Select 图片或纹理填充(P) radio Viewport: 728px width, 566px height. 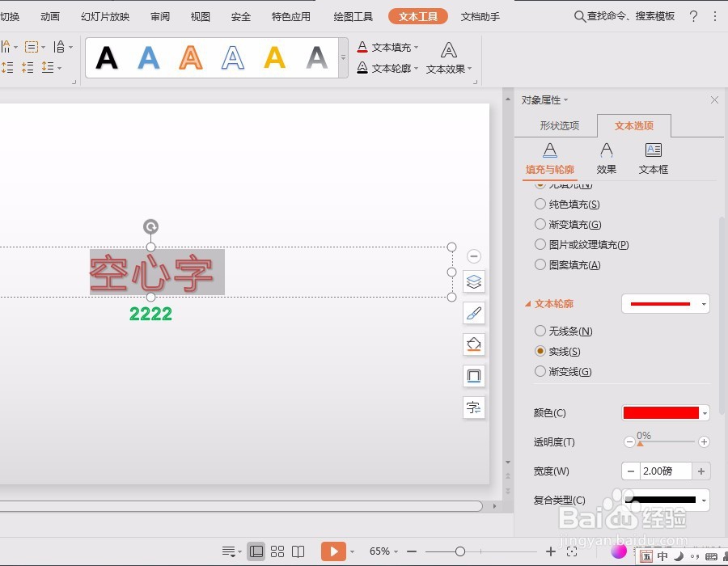540,244
